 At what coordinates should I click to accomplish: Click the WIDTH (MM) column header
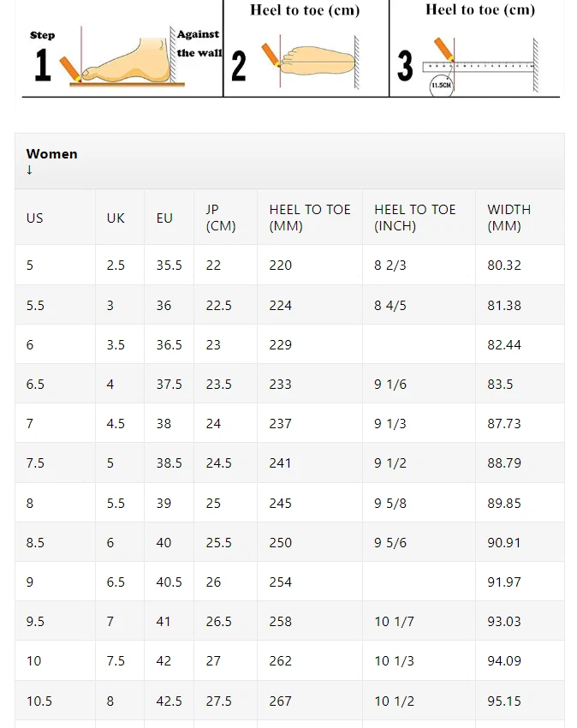[509, 218]
